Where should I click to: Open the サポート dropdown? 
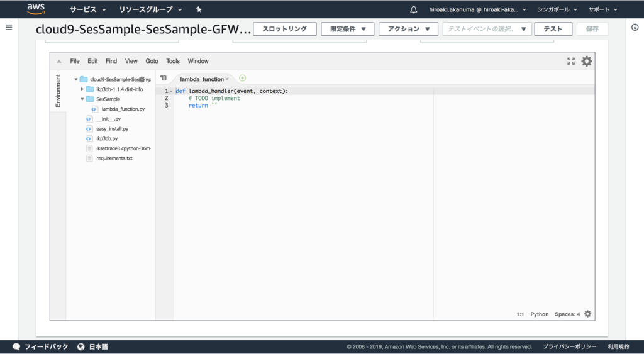pyautogui.click(x=602, y=9)
